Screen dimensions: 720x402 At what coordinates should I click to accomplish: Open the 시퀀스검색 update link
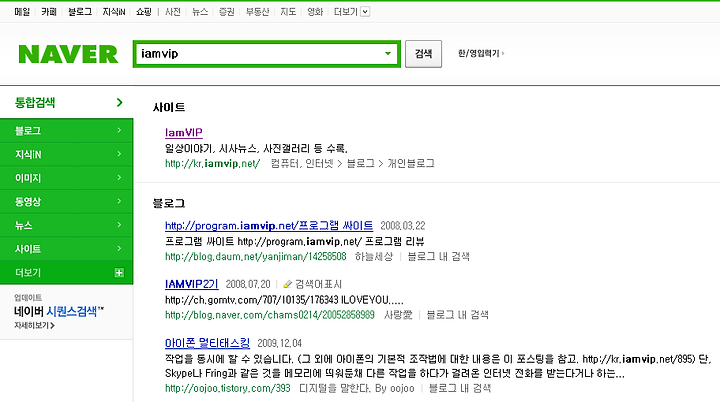(x=72, y=311)
